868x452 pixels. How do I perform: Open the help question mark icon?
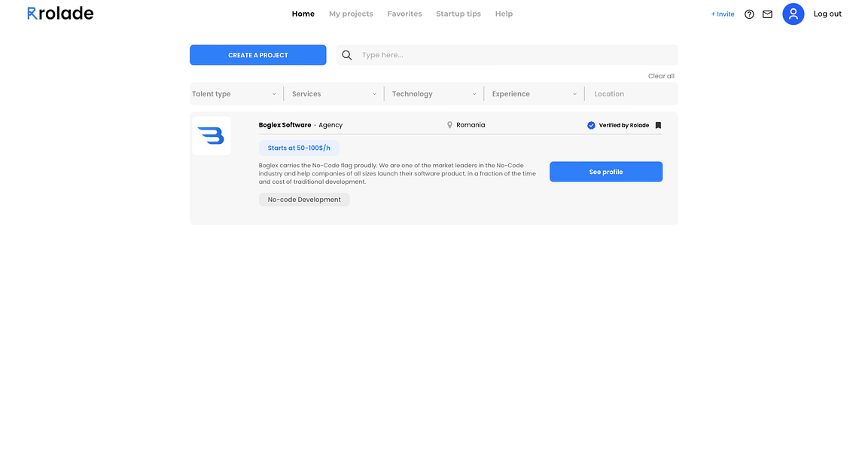pyautogui.click(x=749, y=14)
